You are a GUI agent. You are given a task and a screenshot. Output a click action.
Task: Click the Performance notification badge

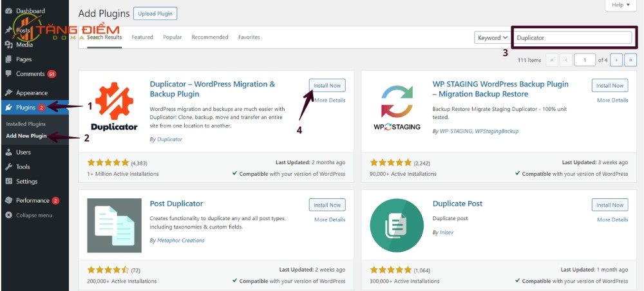(x=55, y=201)
